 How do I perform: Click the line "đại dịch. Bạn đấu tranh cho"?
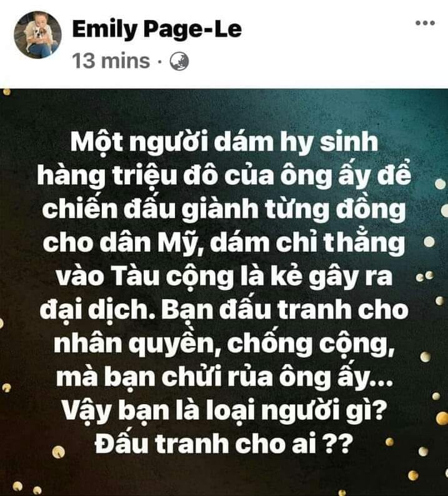224,310
